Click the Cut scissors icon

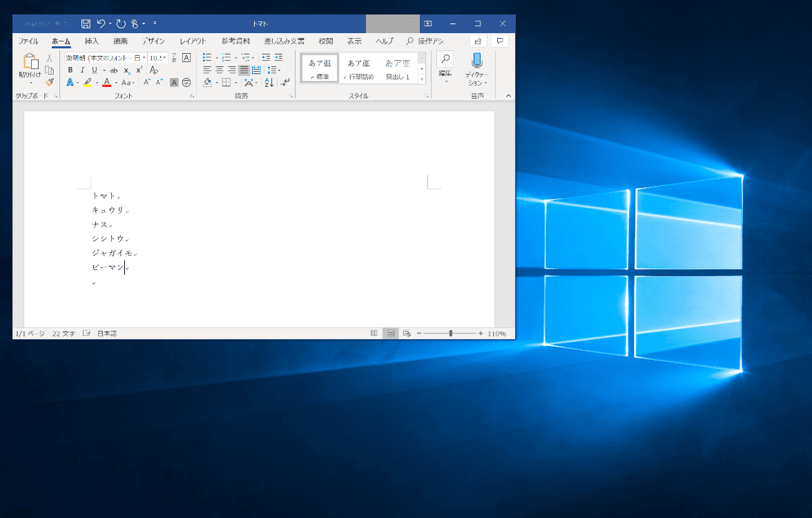pos(49,58)
